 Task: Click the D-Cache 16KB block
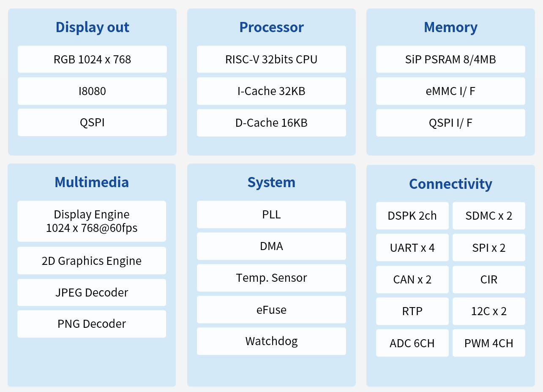[x=271, y=123]
